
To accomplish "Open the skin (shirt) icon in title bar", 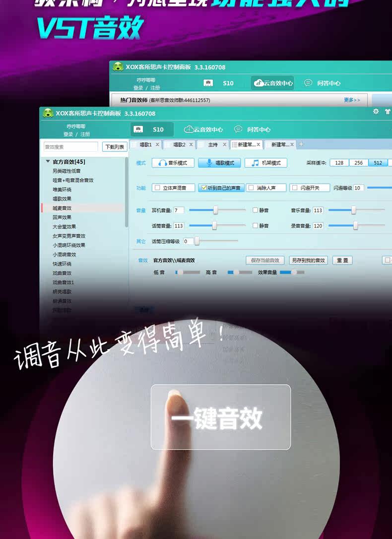I will pos(388,111).
